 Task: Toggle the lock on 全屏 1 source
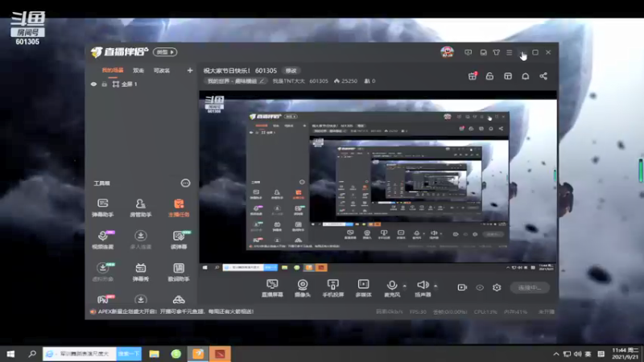105,84
